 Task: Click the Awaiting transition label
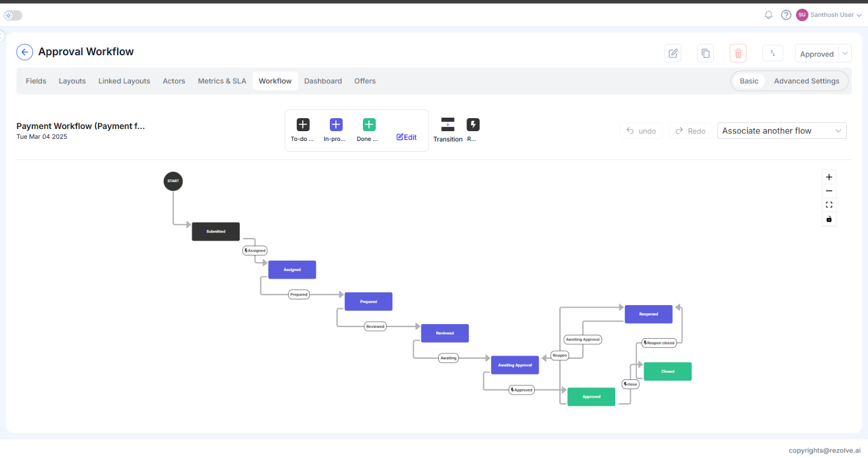449,358
